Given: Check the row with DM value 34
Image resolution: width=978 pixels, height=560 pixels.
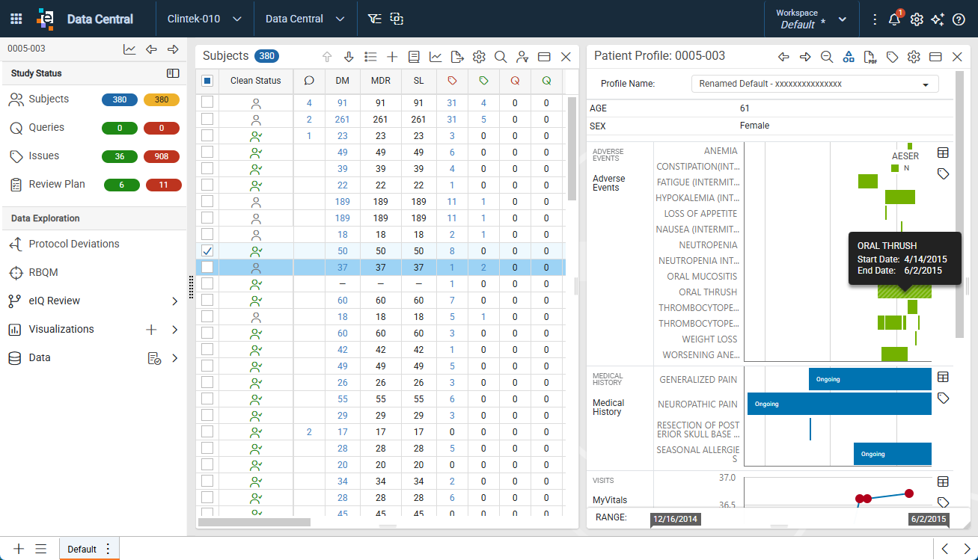Looking at the screenshot, I should click(207, 481).
